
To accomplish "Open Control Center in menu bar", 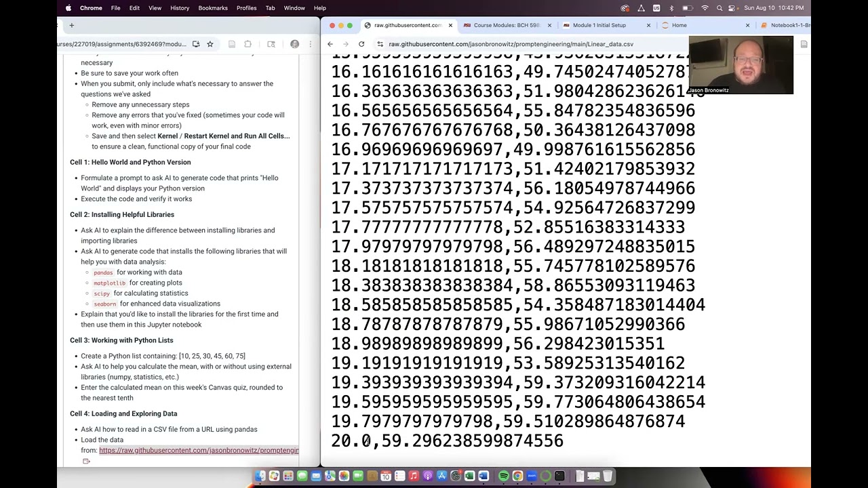I will pos(732,8).
